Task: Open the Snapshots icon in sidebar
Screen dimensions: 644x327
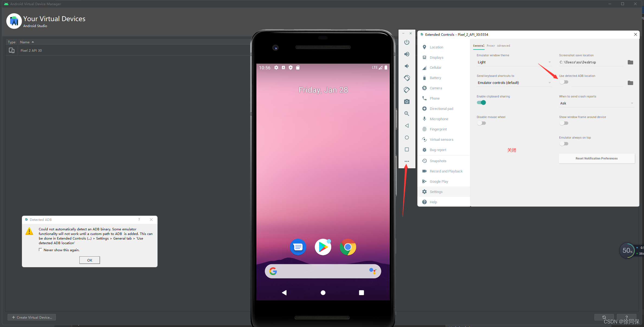Action: pos(424,161)
